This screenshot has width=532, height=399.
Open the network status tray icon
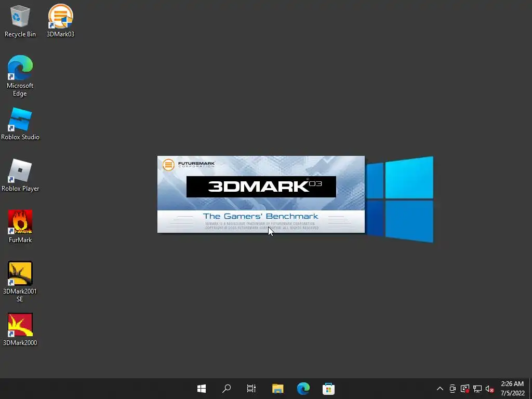[477, 389]
